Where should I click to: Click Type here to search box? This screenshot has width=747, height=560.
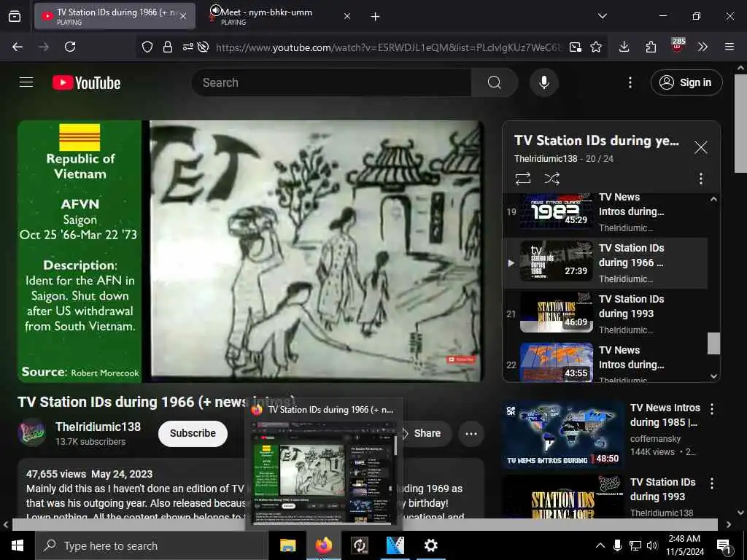[152, 545]
